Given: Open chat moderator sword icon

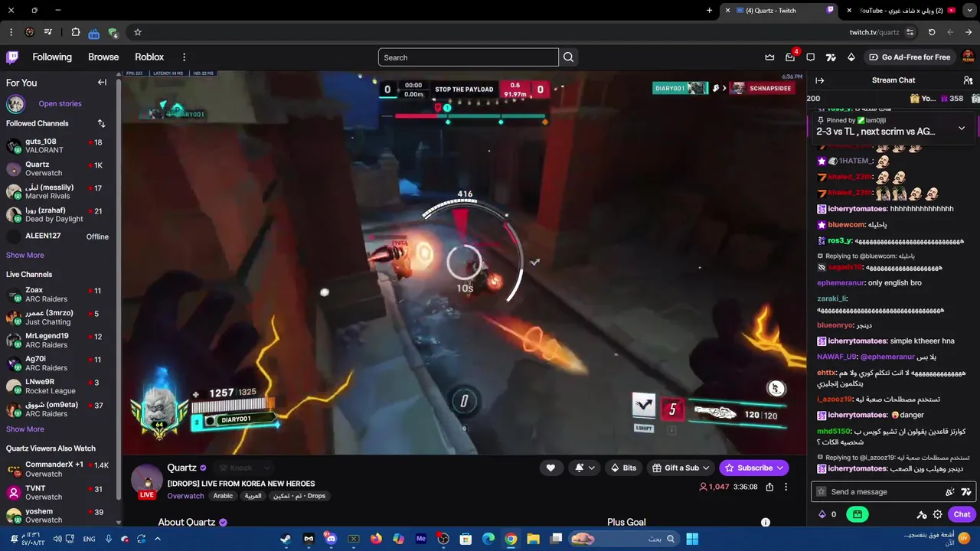Looking at the screenshot, I should pyautogui.click(x=922, y=514).
